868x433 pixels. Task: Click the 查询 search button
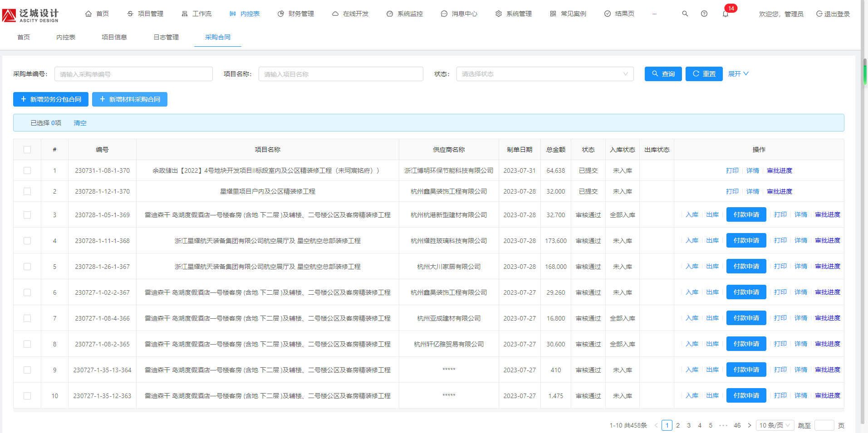click(663, 74)
